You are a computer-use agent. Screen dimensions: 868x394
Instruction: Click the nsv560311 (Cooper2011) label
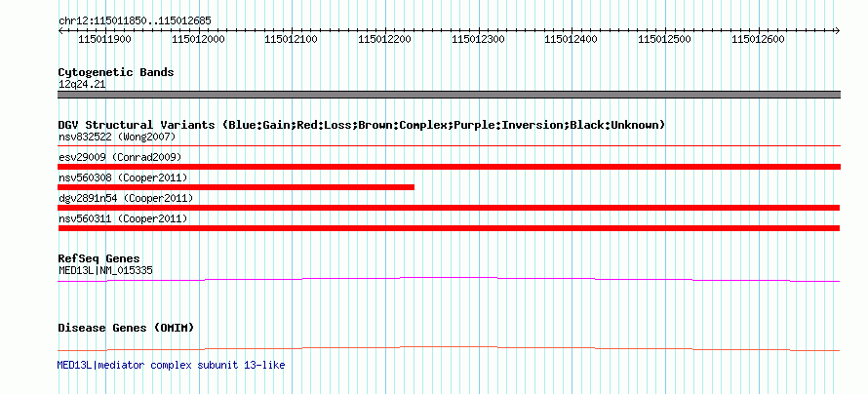coord(123,218)
